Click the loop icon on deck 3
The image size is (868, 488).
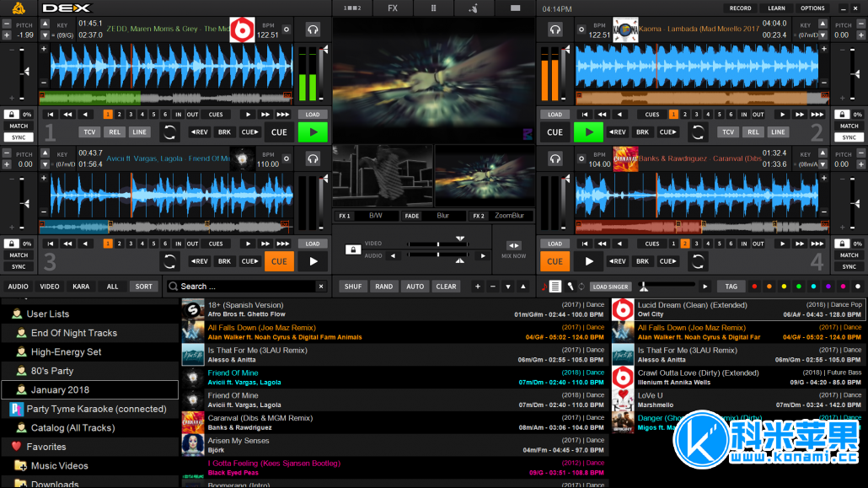click(169, 261)
